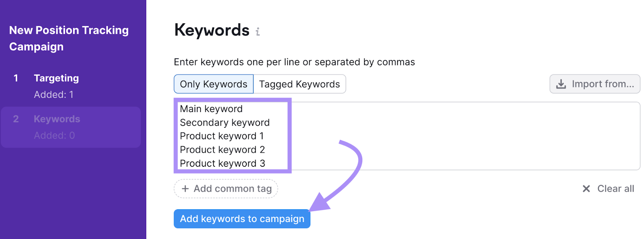644x239 pixels.
Task: Click the plus icon beside Add common tag
Action: coord(185,188)
